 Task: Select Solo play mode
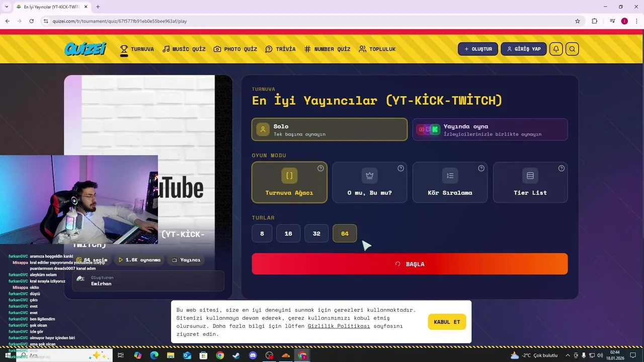(x=330, y=130)
